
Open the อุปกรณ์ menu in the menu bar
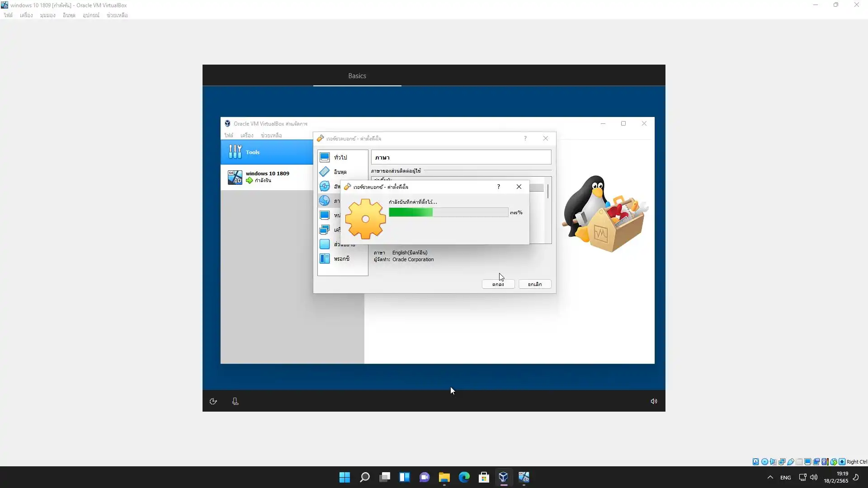point(91,15)
